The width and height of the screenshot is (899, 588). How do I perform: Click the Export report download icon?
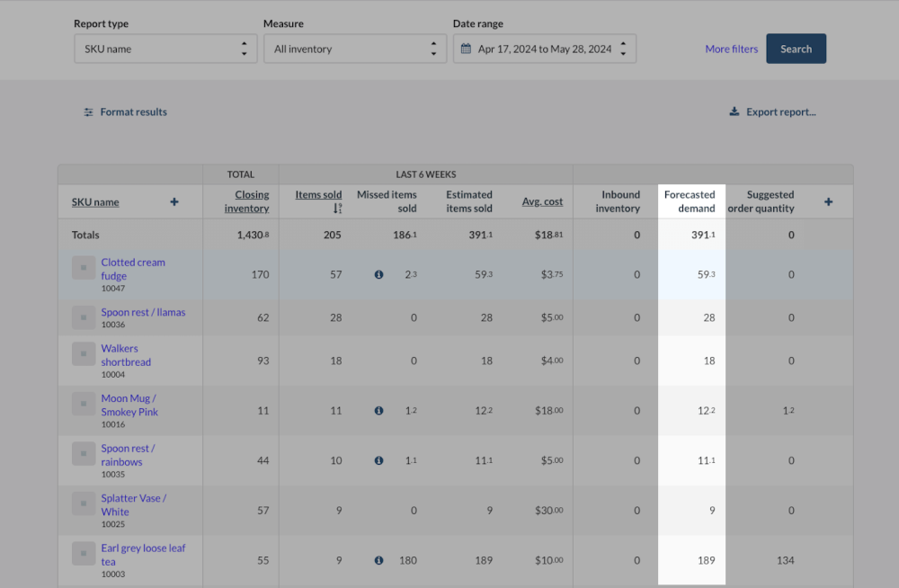(734, 111)
